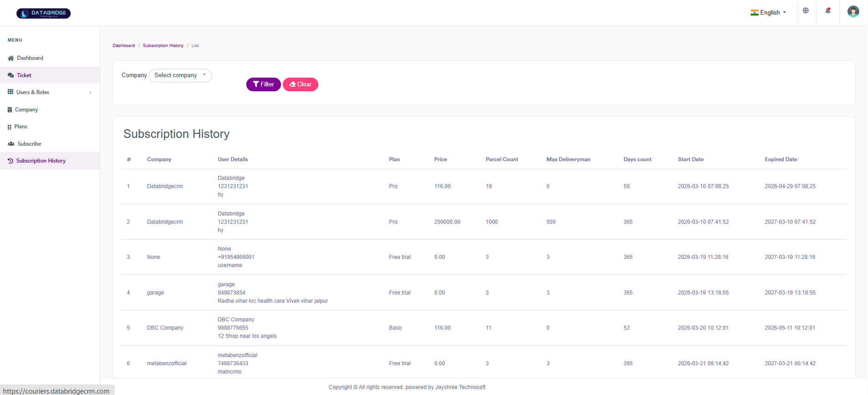The width and height of the screenshot is (868, 395).
Task: Click parcel count 1000 cell
Action: tap(492, 222)
